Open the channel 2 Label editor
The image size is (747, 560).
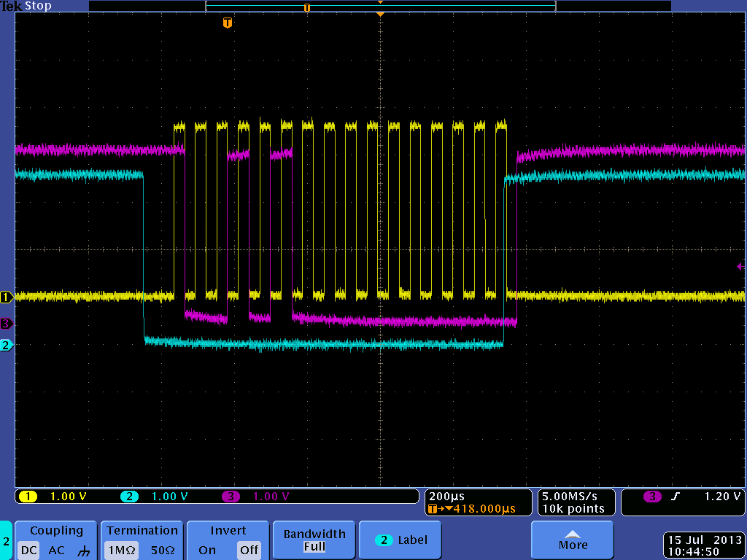coord(398,540)
